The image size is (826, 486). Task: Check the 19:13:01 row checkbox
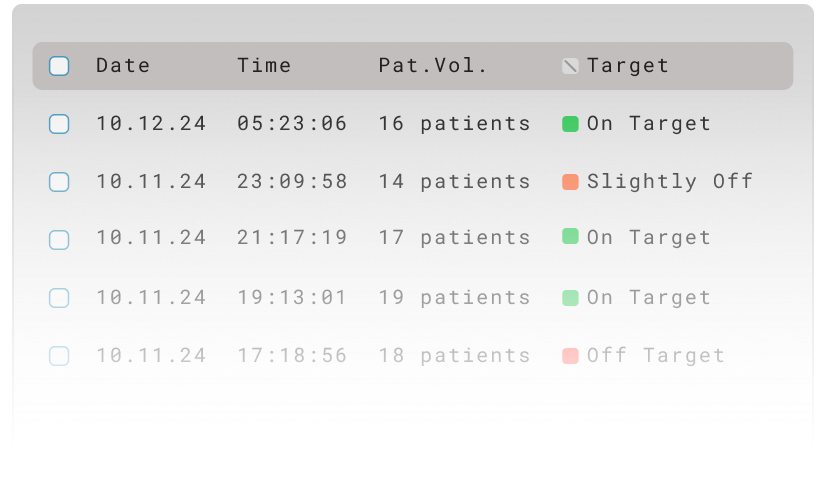pos(59,297)
